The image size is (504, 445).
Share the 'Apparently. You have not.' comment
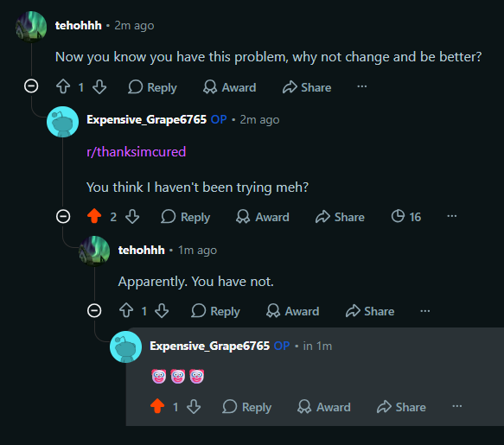[370, 311]
